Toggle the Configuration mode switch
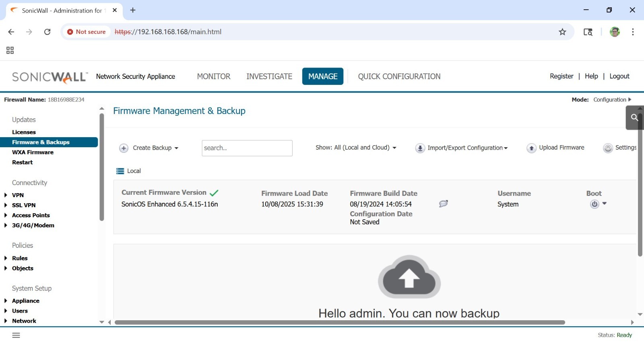This screenshot has height=342, width=644. [612, 100]
